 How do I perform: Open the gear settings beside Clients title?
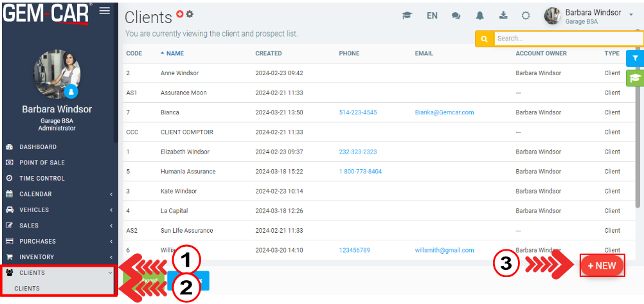pyautogui.click(x=190, y=13)
